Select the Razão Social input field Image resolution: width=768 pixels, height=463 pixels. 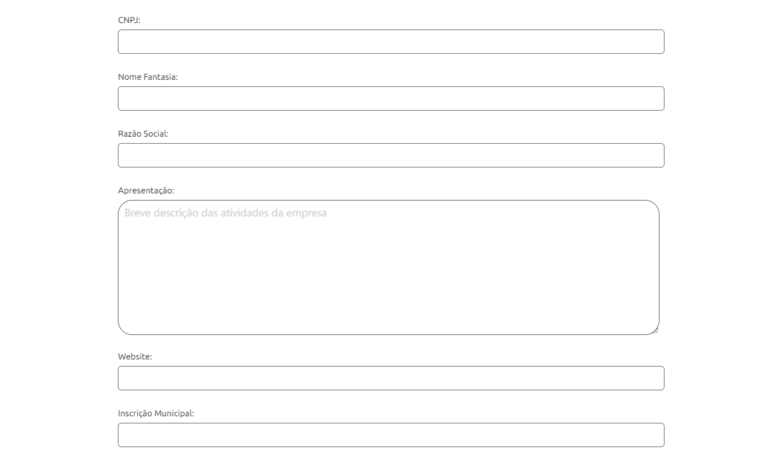pos(391,155)
